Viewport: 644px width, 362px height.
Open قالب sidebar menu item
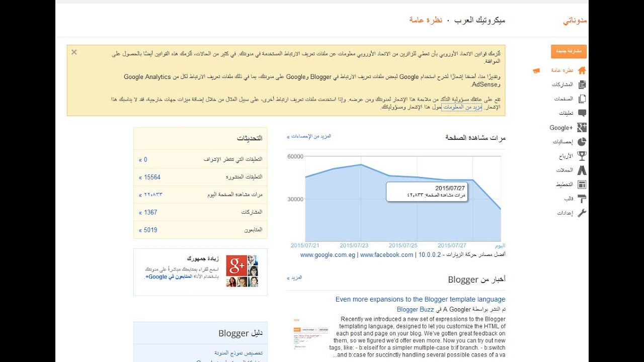pos(569,199)
